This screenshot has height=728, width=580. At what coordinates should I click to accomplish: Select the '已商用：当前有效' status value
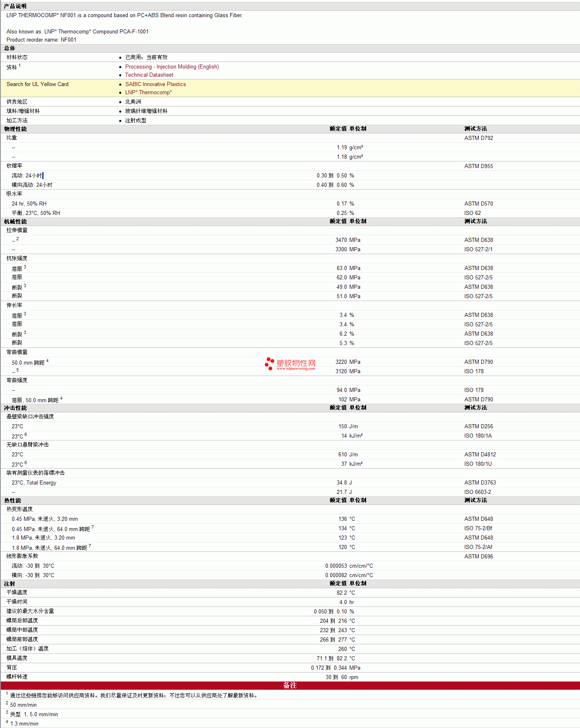[x=146, y=58]
